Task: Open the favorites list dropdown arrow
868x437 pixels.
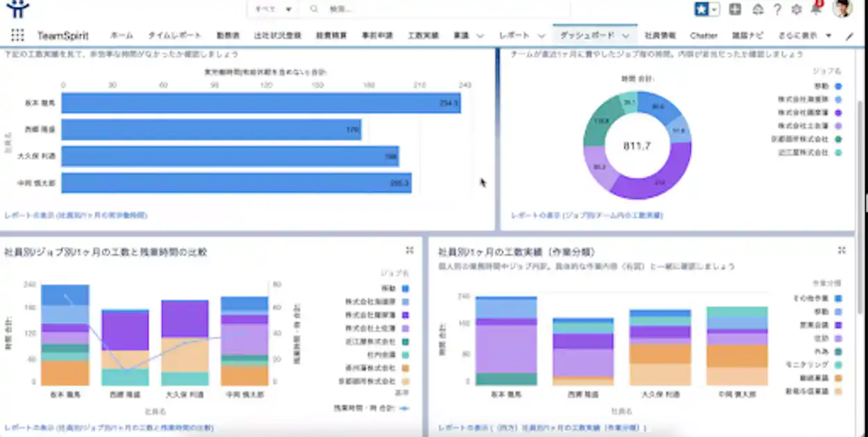Action: tap(714, 10)
